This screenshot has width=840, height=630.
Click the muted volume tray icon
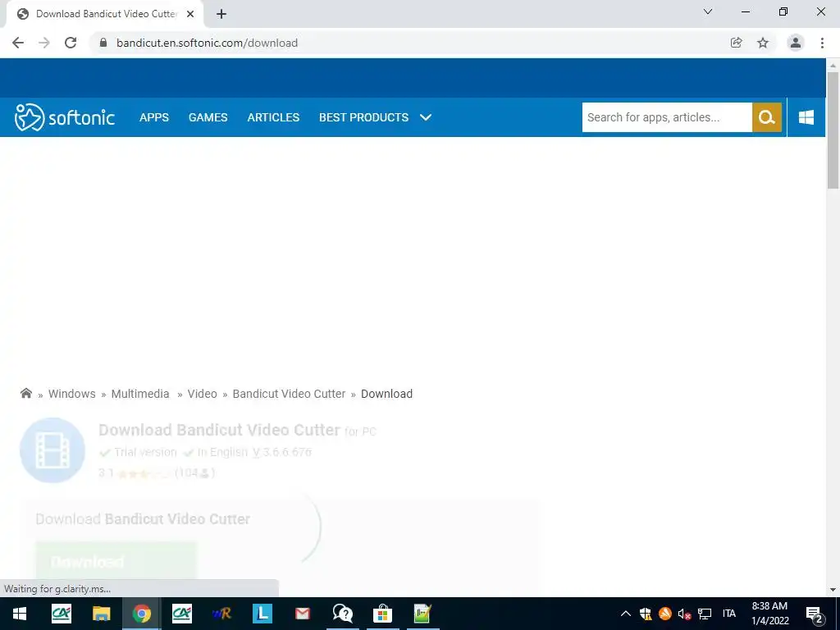click(684, 614)
